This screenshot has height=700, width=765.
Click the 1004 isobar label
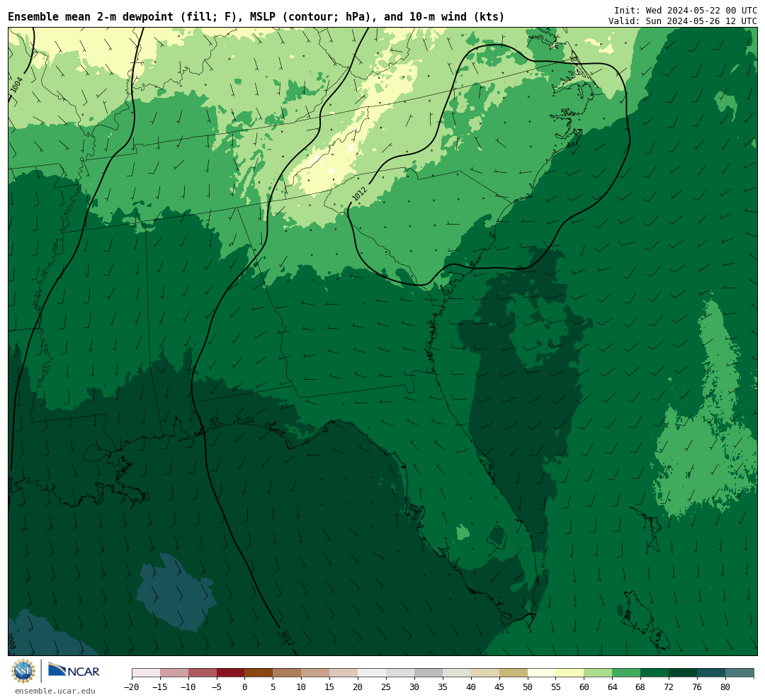point(16,84)
